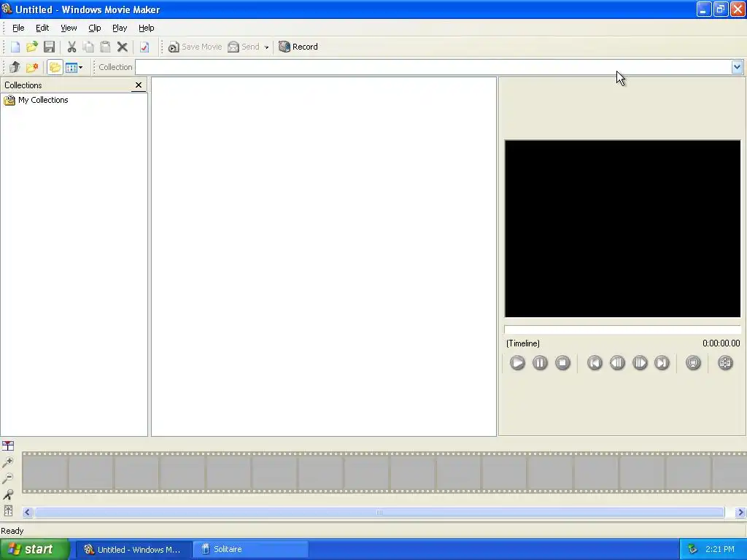Screen dimensions: 747x560
Task: Click the Copy toolbar icon
Action: tap(88, 47)
